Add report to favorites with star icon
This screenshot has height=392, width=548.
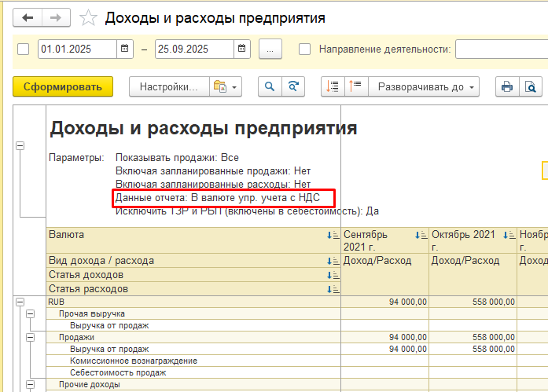[89, 17]
